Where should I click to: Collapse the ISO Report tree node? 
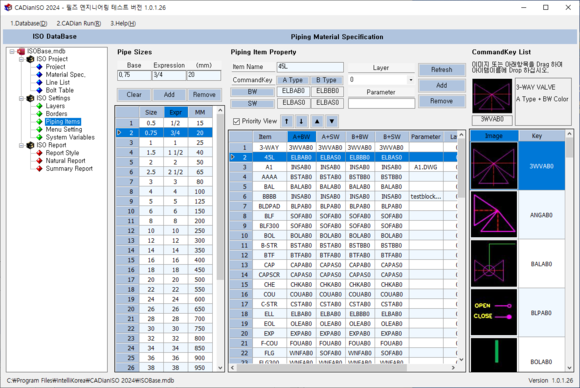pyautogui.click(x=21, y=145)
